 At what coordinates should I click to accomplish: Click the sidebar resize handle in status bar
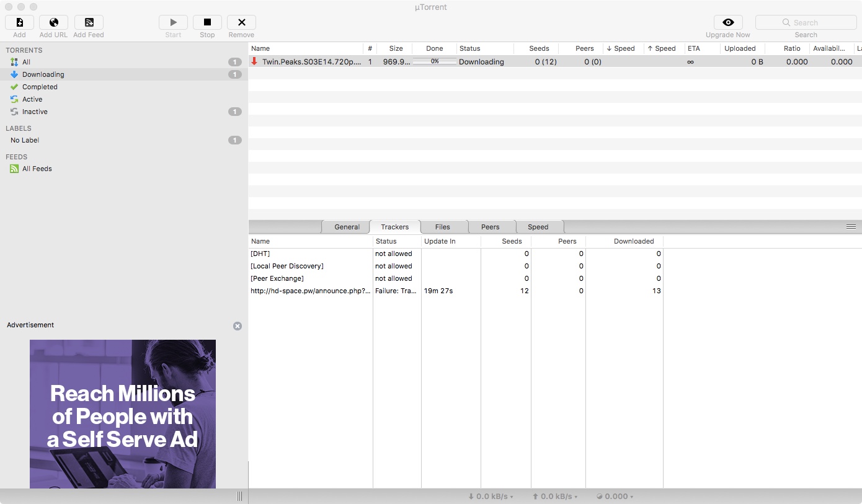pyautogui.click(x=240, y=497)
